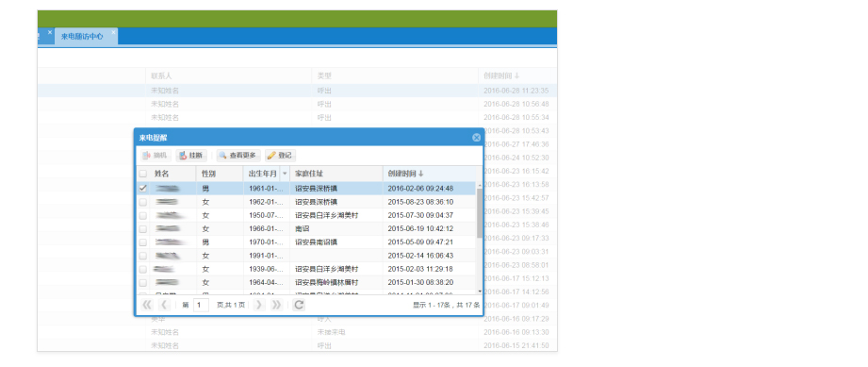Screen dimensions: 868x367
Task: Go to the last page of results
Action: click(x=276, y=305)
